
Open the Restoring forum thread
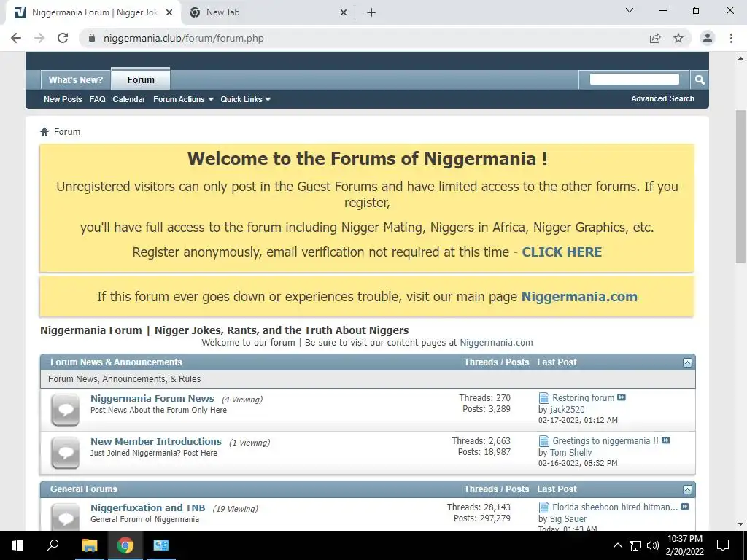click(583, 397)
